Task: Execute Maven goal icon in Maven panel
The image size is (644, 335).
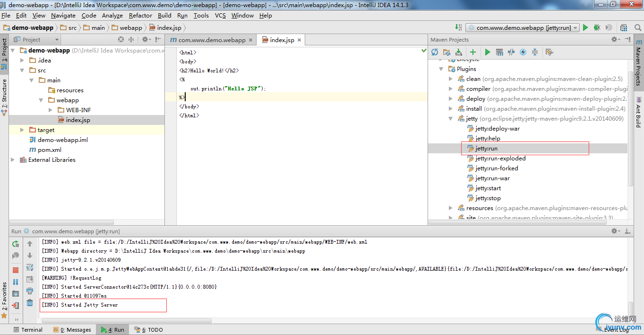Action: pyautogui.click(x=499, y=52)
